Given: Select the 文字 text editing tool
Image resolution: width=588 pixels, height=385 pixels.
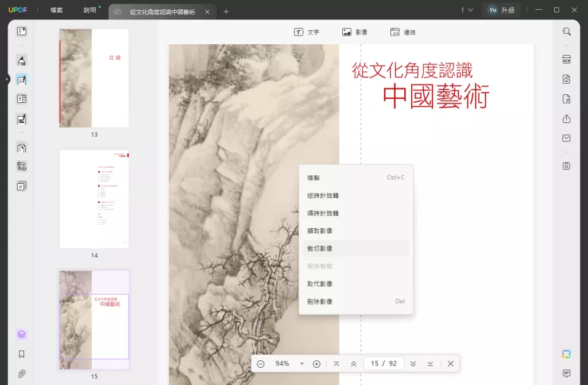Looking at the screenshot, I should pos(307,32).
